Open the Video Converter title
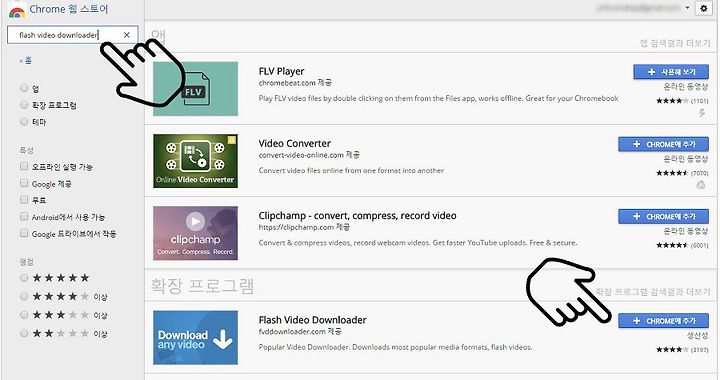 pyautogui.click(x=295, y=143)
